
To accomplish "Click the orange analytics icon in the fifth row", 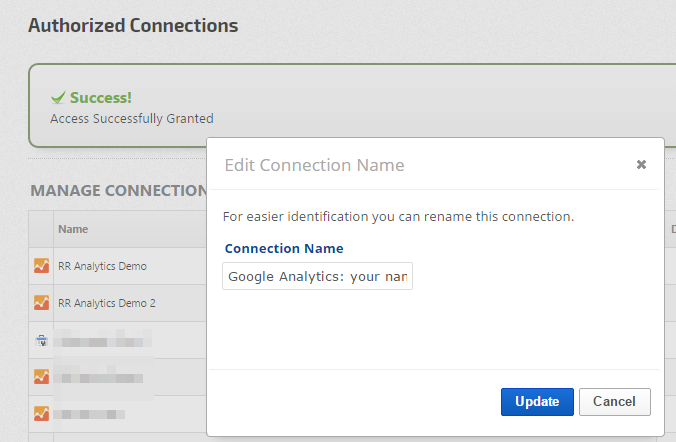I will pyautogui.click(x=41, y=413).
